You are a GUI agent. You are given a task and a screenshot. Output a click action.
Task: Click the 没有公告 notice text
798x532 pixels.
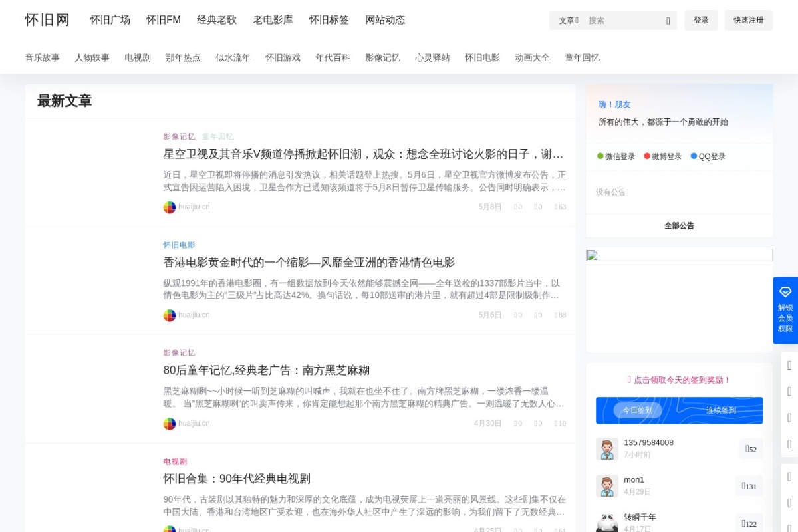click(610, 192)
